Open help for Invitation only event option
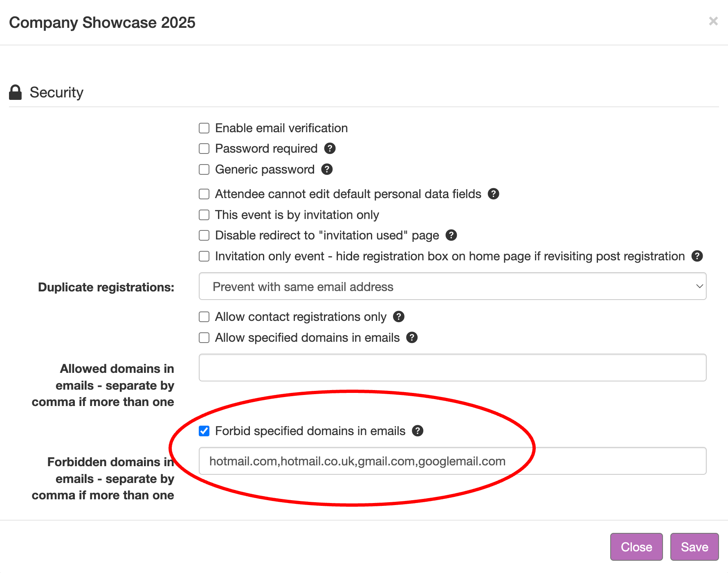Screen dimensions: 728x573 click(697, 256)
